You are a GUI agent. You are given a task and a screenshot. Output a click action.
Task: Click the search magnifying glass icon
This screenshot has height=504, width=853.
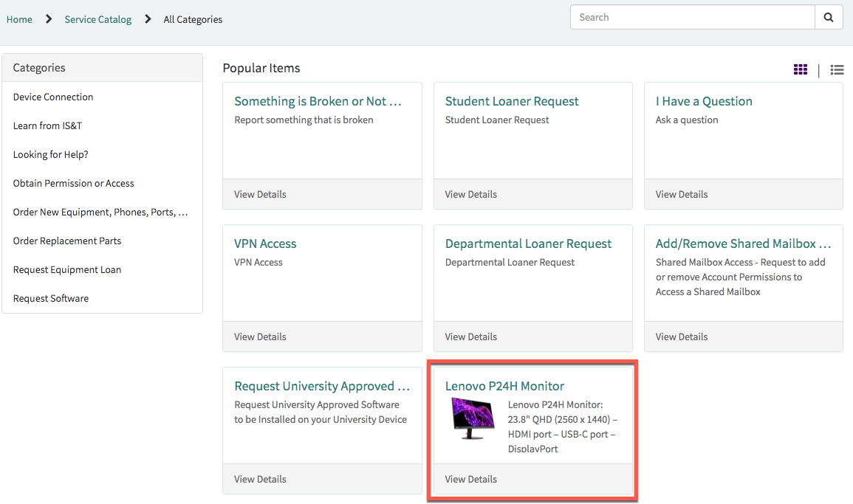coord(829,18)
